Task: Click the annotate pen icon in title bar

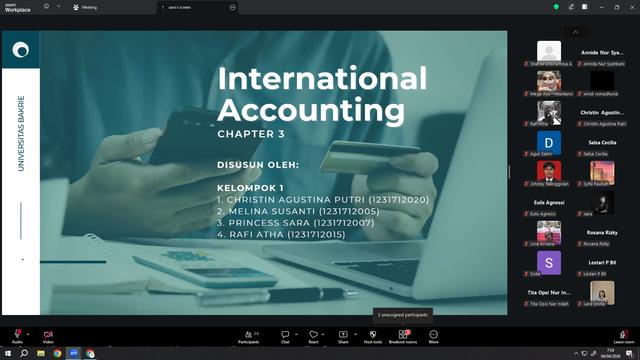Action: [x=571, y=7]
